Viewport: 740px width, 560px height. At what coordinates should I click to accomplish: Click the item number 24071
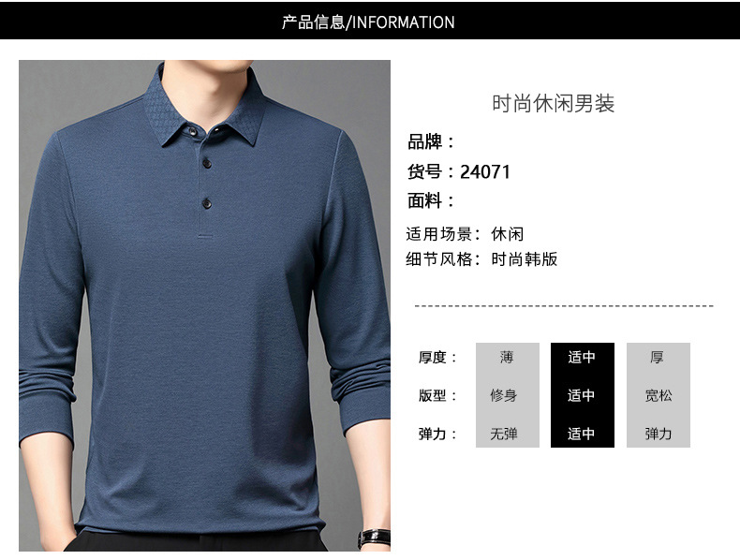pyautogui.click(x=485, y=172)
